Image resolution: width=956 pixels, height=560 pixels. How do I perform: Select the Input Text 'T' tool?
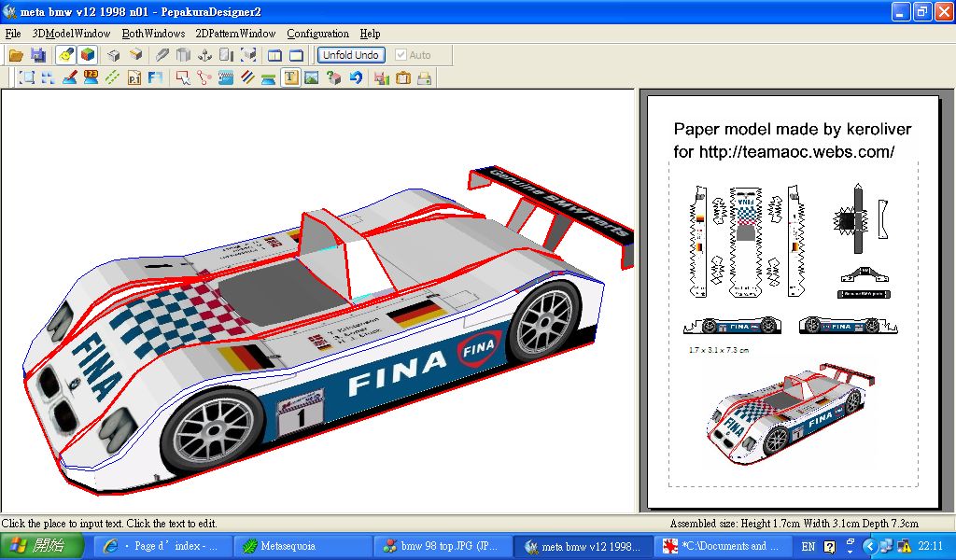pyautogui.click(x=290, y=78)
